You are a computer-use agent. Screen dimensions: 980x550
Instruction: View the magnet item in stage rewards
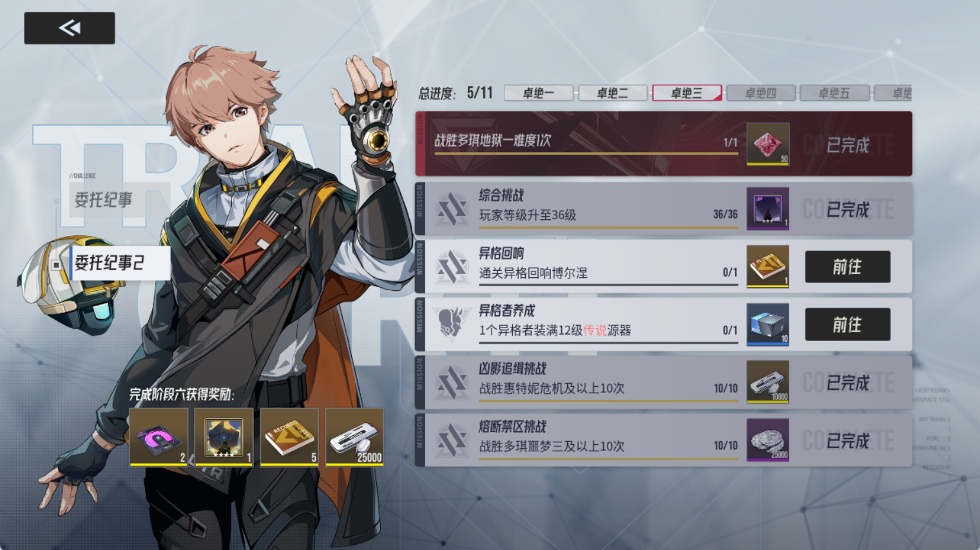click(159, 437)
